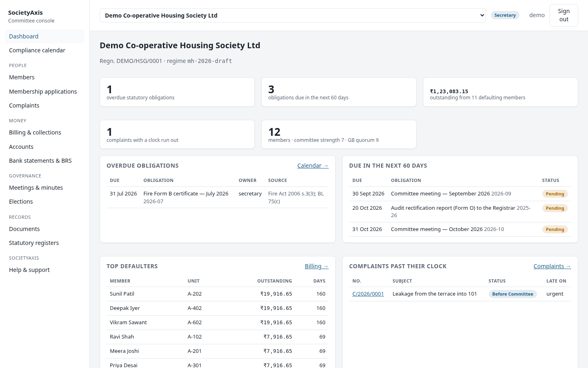Click the Sunil Patil defaulter row
588x368 pixels.
coord(218,294)
